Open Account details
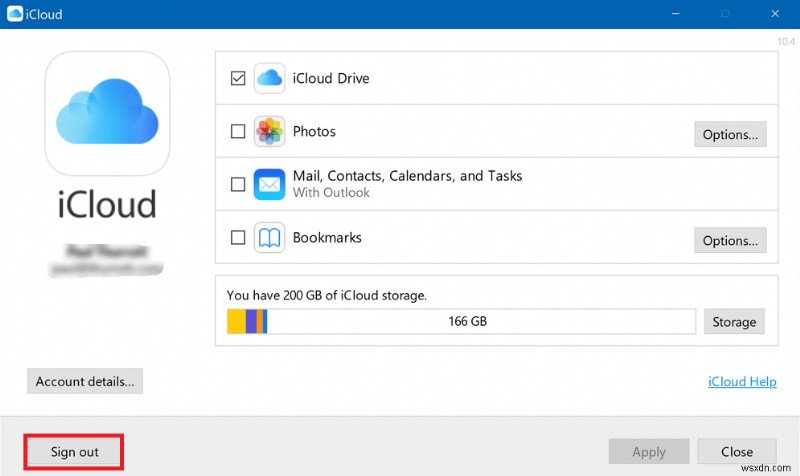The image size is (800, 476). 85,381
